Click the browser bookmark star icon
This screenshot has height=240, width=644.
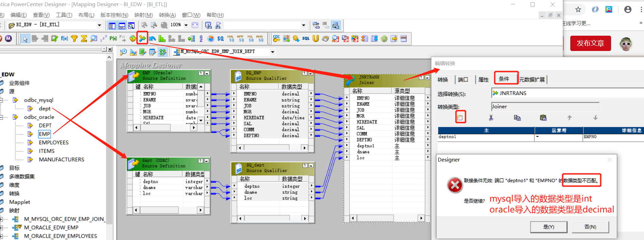coord(578,10)
